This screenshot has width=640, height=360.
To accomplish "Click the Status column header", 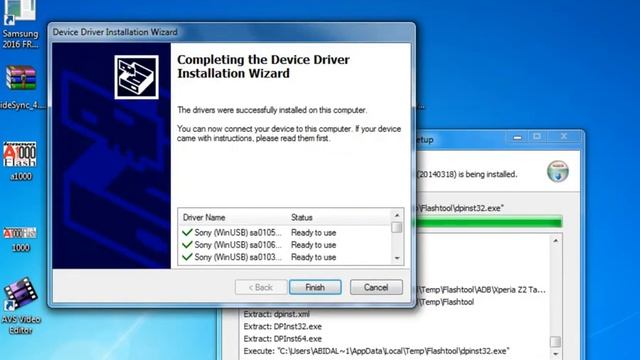I will (x=302, y=218).
